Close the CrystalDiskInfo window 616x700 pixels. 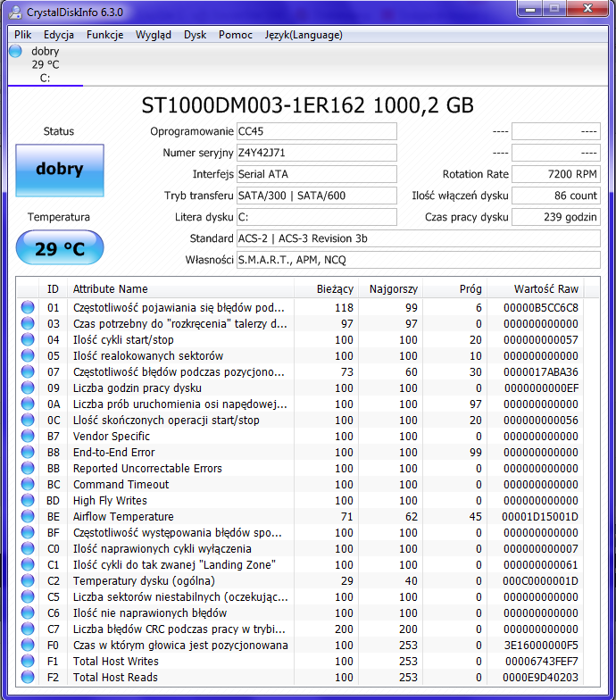(x=587, y=9)
